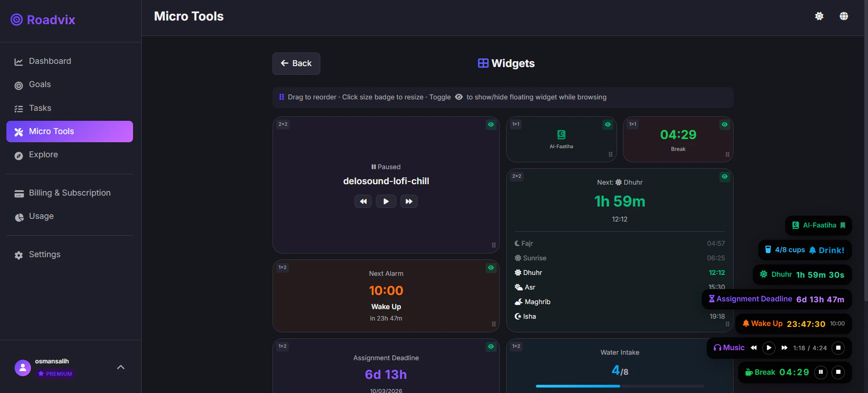Toggle floating visibility of music widget
Viewport: 868px width, 393px height.
pyautogui.click(x=491, y=124)
